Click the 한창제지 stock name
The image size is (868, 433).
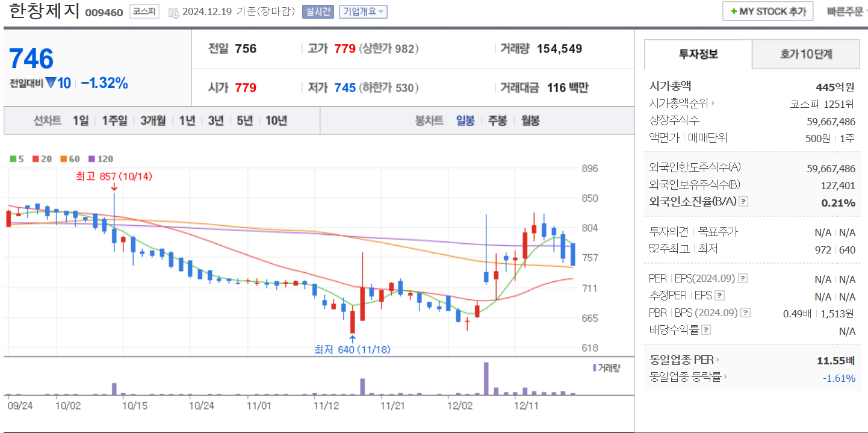(44, 11)
